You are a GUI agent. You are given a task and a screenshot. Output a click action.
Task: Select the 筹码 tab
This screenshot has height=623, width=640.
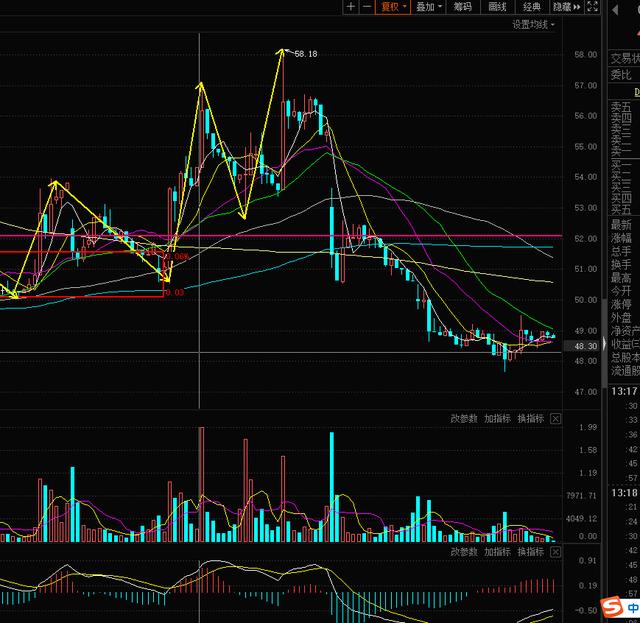point(462,7)
